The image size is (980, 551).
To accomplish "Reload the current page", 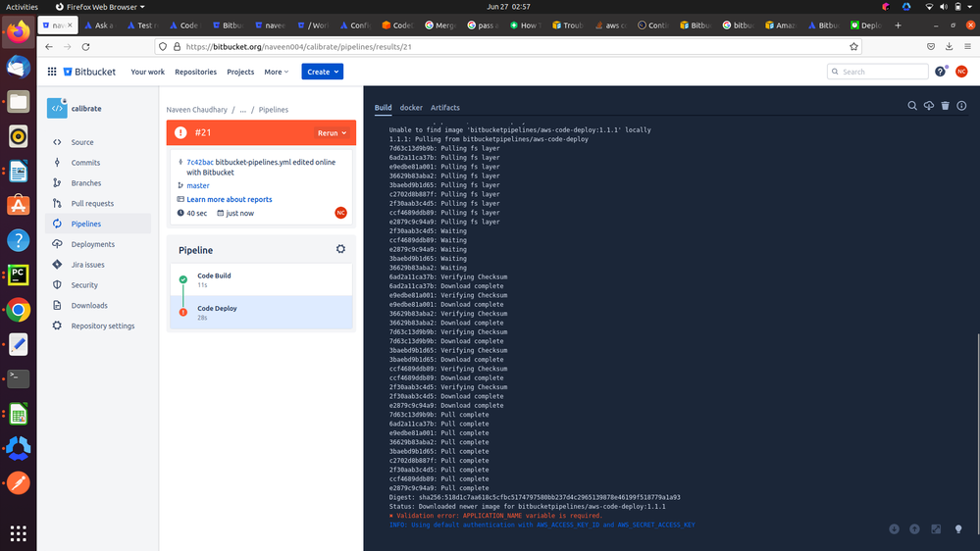I will click(x=85, y=47).
